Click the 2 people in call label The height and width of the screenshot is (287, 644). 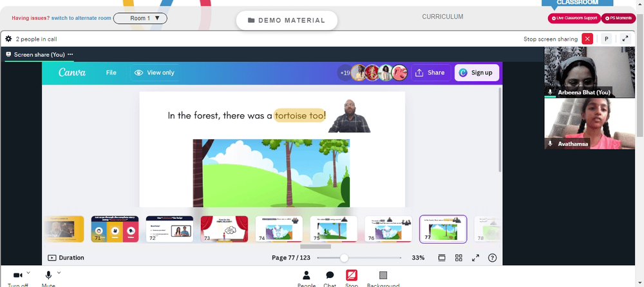point(36,39)
